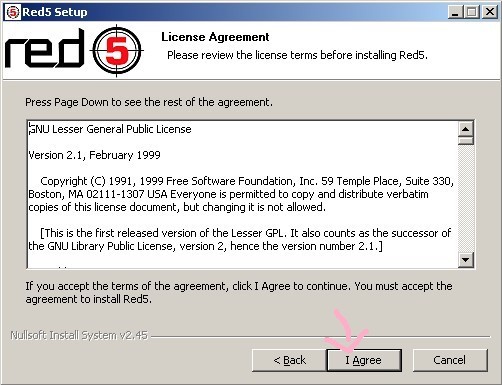The height and width of the screenshot is (385, 502).
Task: Go back using the Back button
Action: [289, 360]
